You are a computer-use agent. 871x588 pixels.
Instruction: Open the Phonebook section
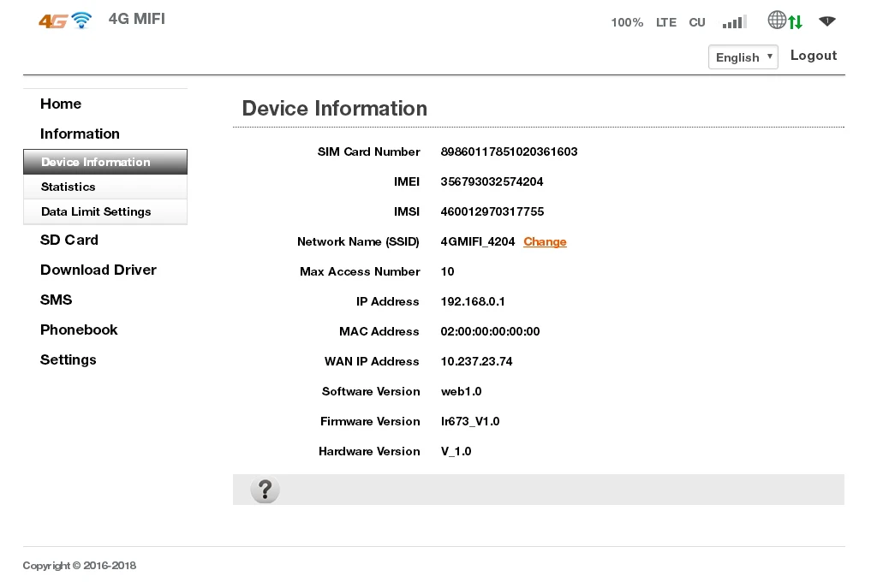79,330
